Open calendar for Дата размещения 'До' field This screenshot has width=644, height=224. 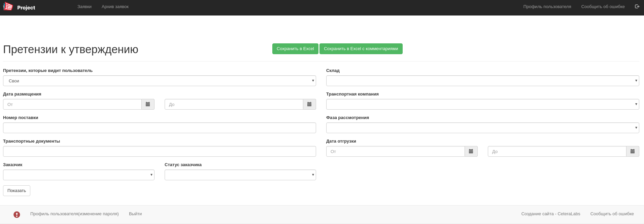[309, 104]
